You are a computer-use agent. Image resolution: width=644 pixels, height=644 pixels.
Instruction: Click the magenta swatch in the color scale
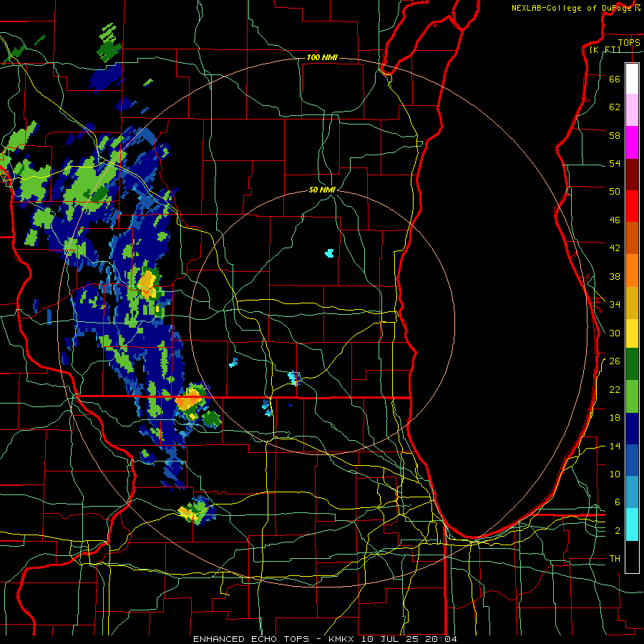click(x=632, y=142)
